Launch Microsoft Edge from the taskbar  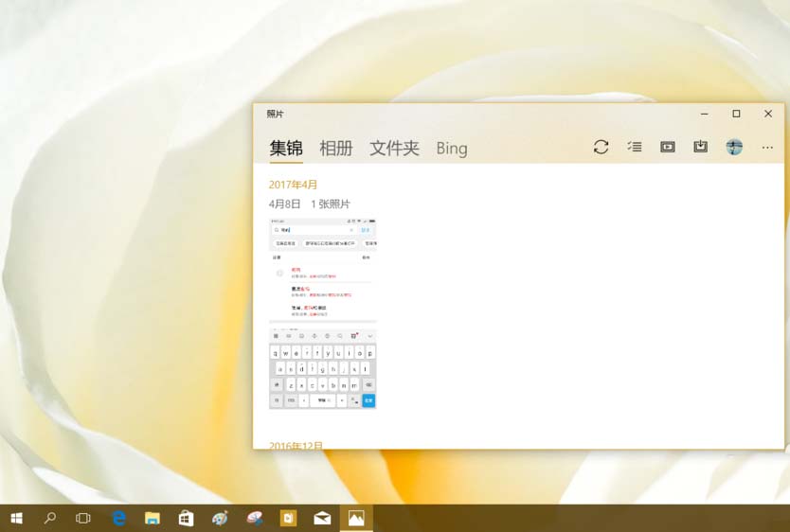pos(119,518)
